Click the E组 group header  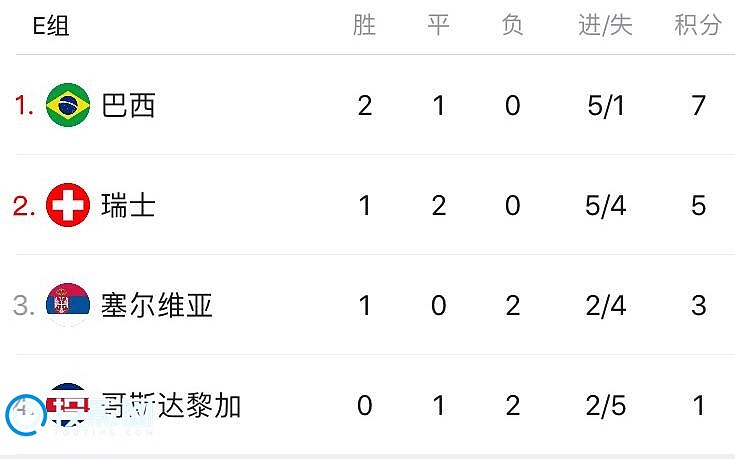pyautogui.click(x=52, y=27)
